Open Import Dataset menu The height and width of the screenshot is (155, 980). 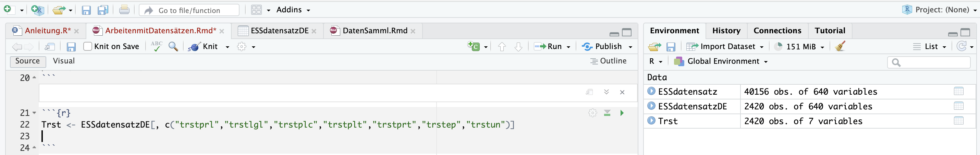coord(725,46)
